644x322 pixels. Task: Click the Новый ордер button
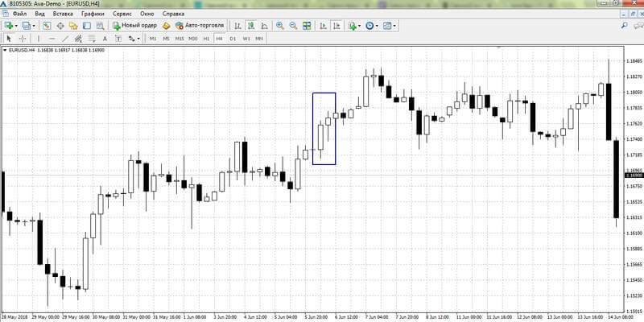[134, 26]
